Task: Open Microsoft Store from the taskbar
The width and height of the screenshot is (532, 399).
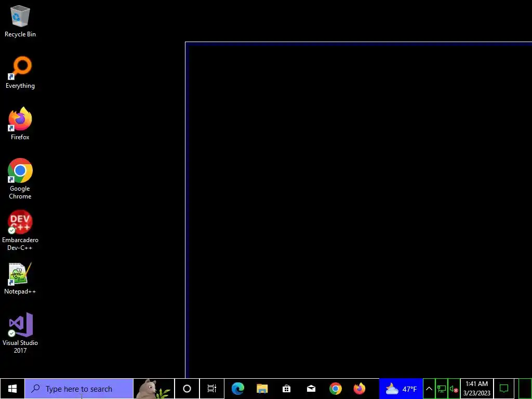Action: [x=287, y=389]
